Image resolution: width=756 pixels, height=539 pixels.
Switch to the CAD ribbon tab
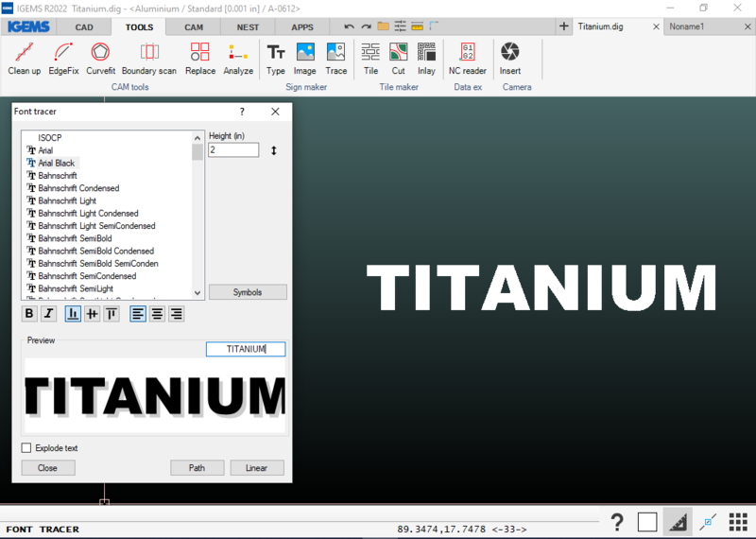tap(84, 27)
